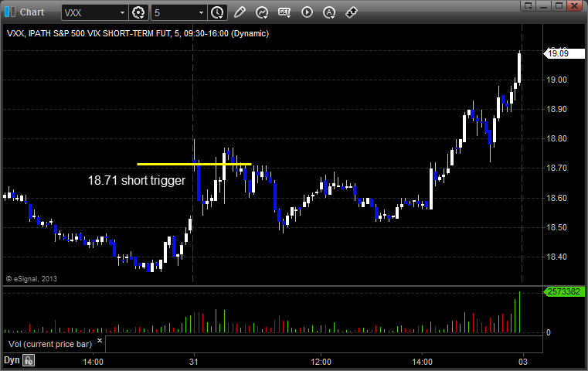The image size is (588, 371).
Task: Click the chart title VXX, IPATH S&P 500
Action: [138, 33]
